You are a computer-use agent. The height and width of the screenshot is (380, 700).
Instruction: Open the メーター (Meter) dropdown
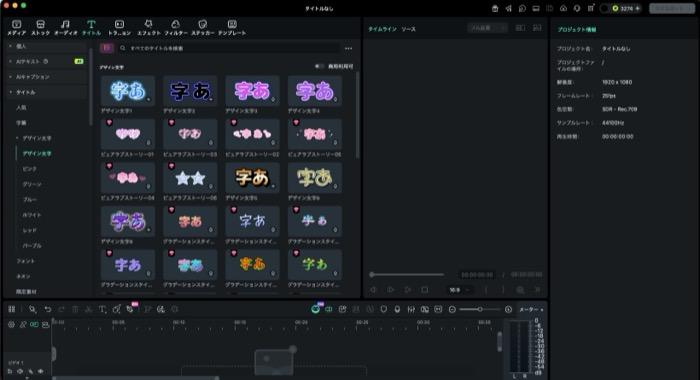(531, 309)
